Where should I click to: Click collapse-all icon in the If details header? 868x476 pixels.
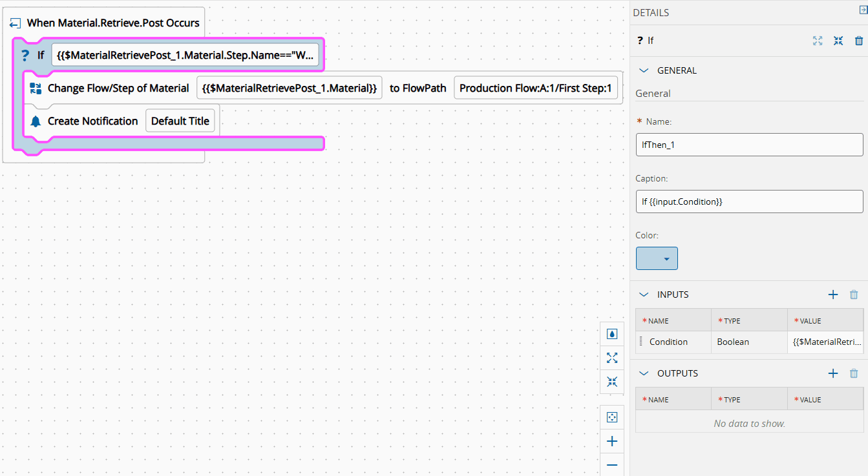(838, 41)
